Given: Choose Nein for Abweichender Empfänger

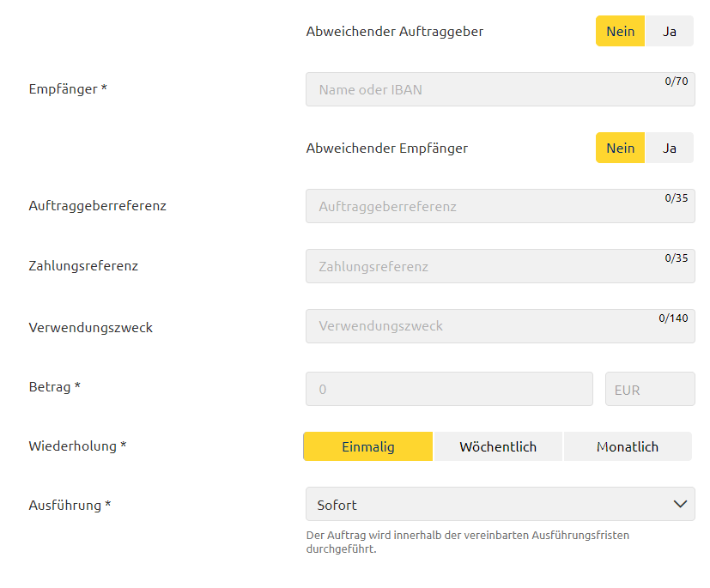Looking at the screenshot, I should tap(621, 148).
